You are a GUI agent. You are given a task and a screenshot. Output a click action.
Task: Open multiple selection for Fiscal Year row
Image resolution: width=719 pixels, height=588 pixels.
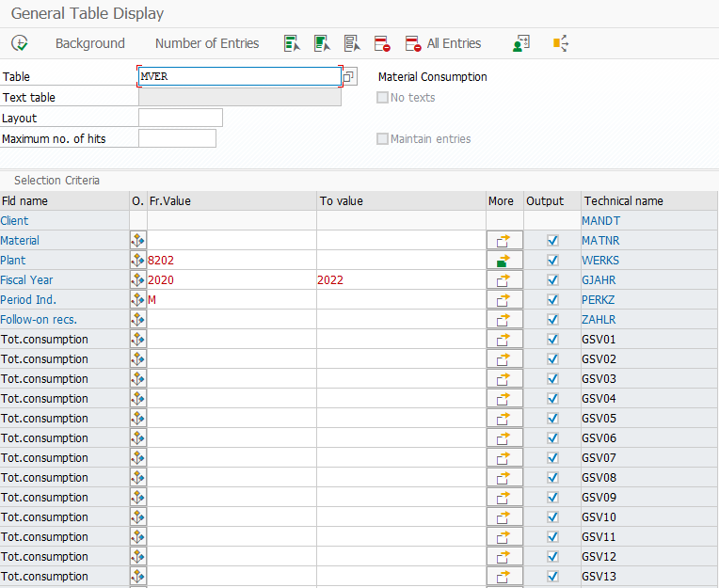click(x=504, y=280)
